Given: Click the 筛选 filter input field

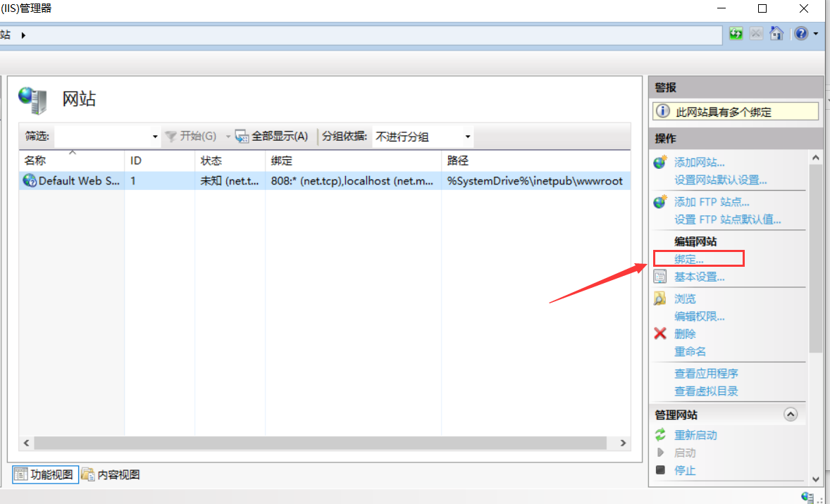Looking at the screenshot, I should coord(103,137).
